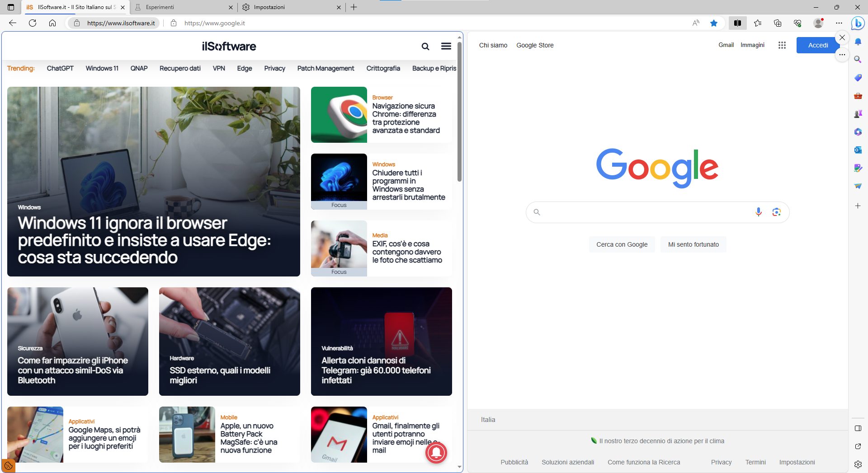Click the ilSoftware page vertical scrollbar
This screenshot has width=868, height=473.
459,112
